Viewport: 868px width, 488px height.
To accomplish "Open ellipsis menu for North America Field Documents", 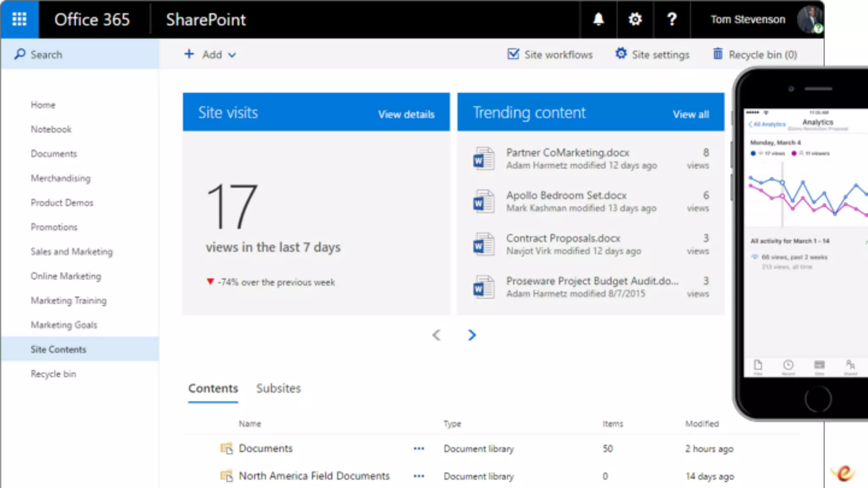I will click(419, 476).
